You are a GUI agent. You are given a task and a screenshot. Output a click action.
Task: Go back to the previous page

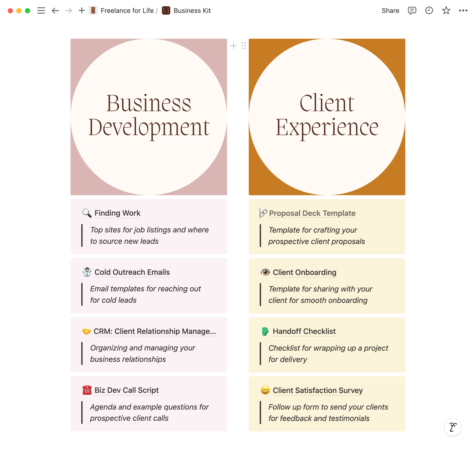click(55, 11)
